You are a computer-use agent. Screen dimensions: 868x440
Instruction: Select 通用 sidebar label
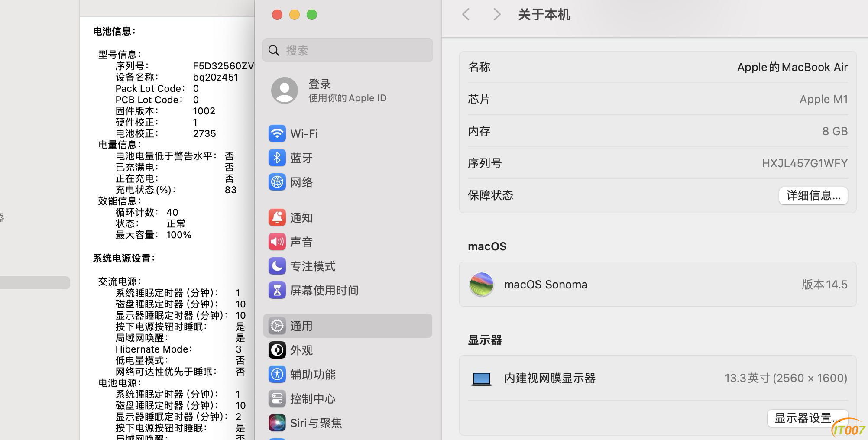tap(301, 326)
